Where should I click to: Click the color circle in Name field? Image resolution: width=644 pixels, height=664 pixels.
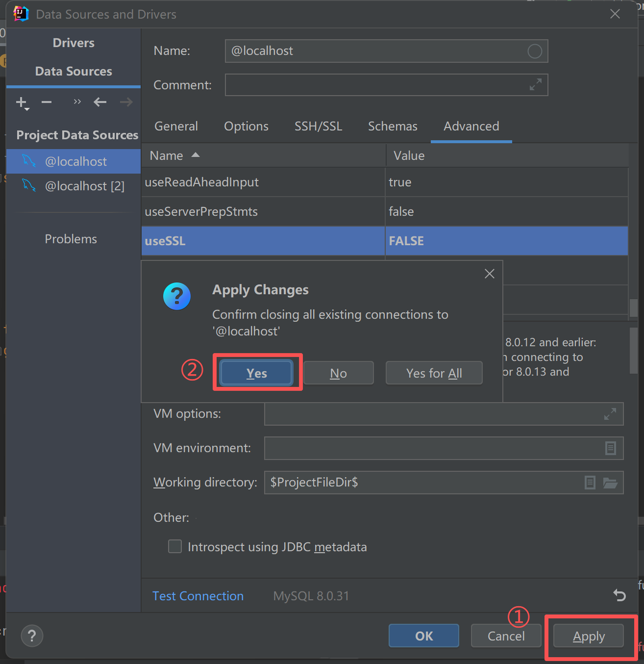(x=535, y=51)
